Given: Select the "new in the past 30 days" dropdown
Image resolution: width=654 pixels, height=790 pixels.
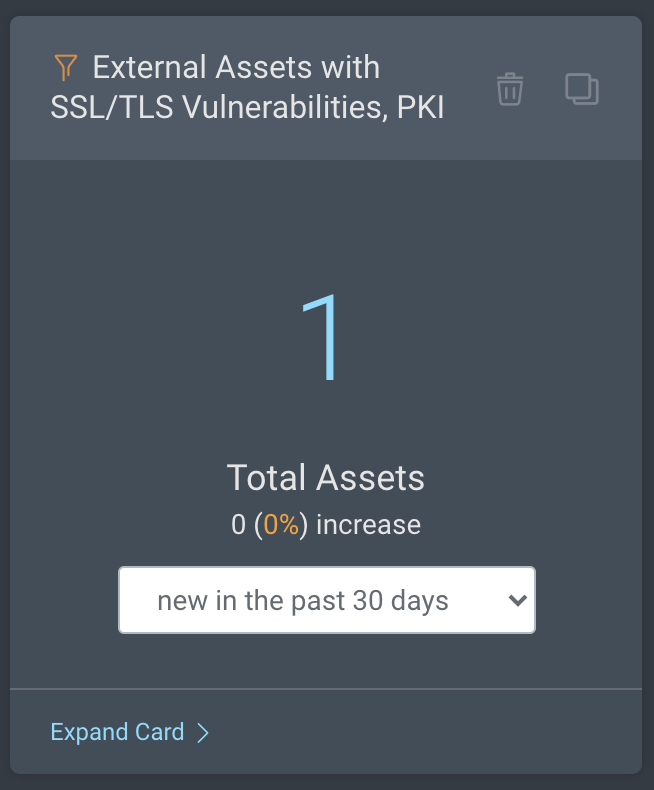Looking at the screenshot, I should click(x=326, y=601).
